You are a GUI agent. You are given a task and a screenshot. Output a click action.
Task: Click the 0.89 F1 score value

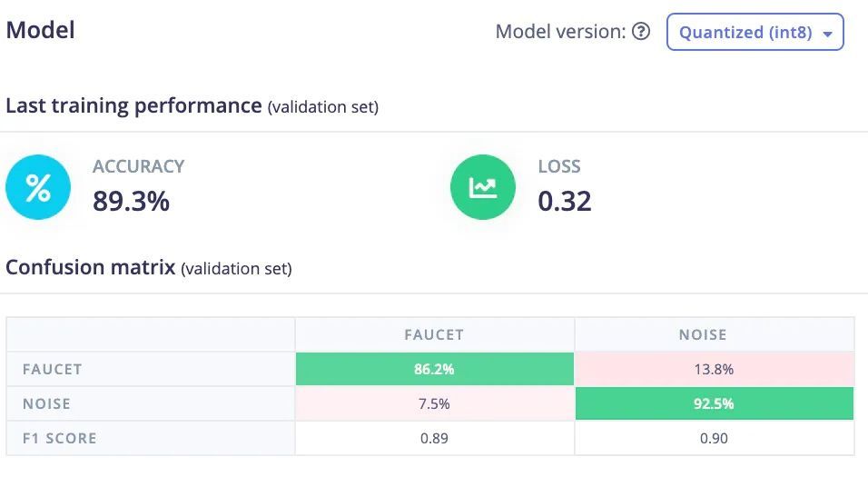(x=434, y=438)
